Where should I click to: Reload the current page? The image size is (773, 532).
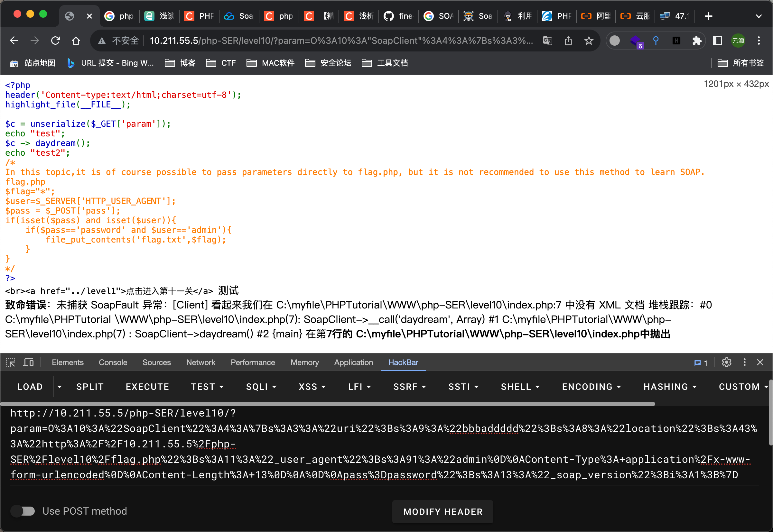[x=55, y=41]
